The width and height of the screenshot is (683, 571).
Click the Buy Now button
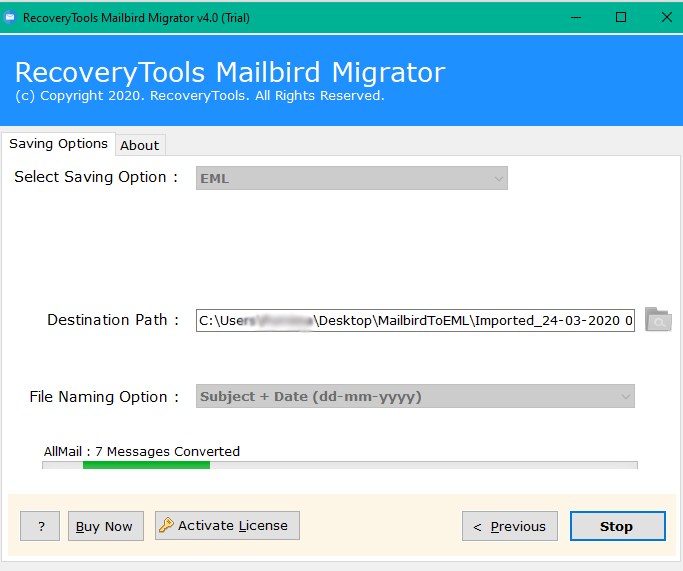pos(105,526)
